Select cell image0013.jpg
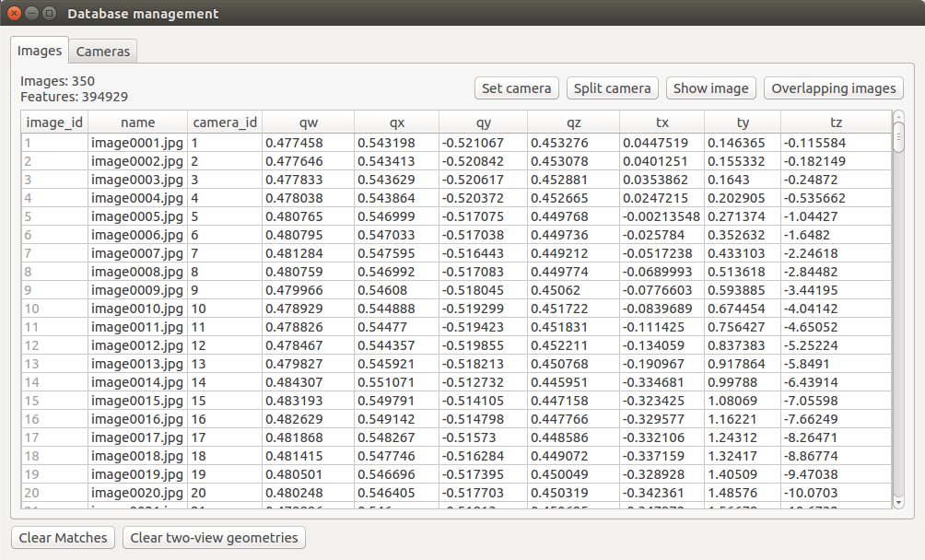Image resolution: width=925 pixels, height=560 pixels. [137, 364]
